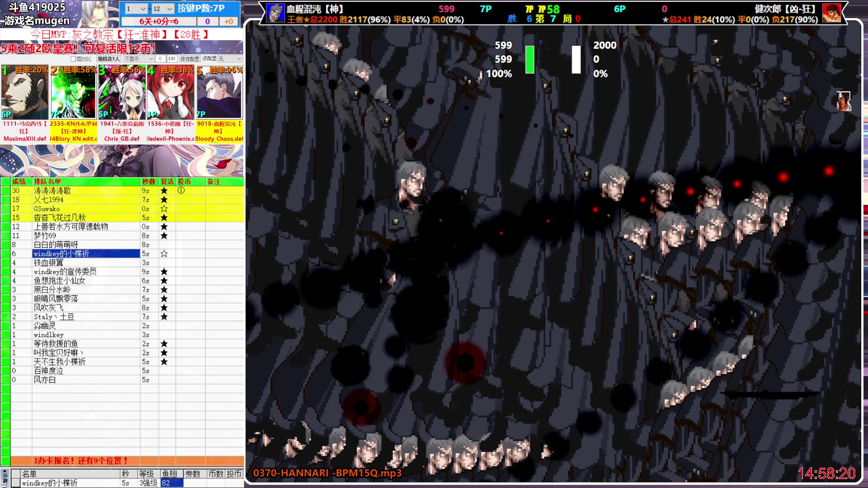
Task: Click the 6关+0分=6 score button
Action: [159, 21]
